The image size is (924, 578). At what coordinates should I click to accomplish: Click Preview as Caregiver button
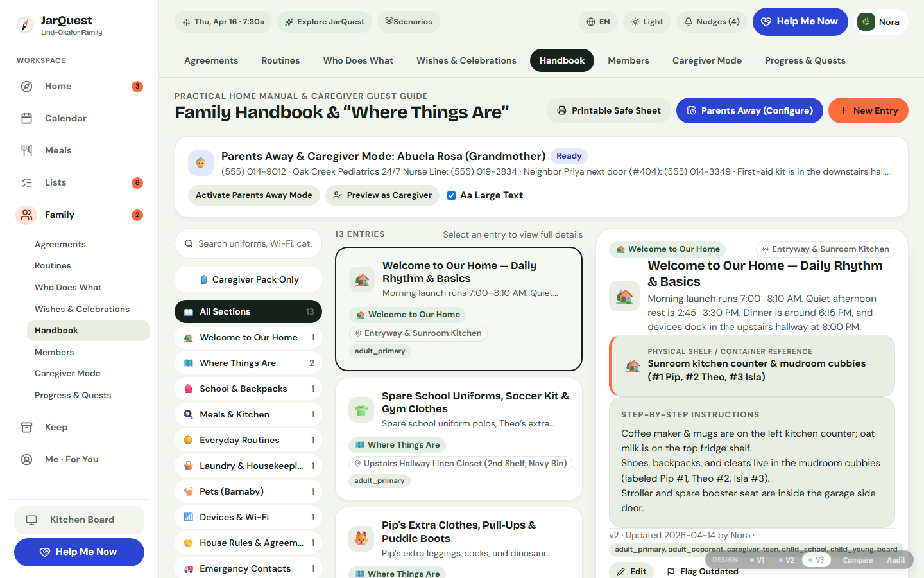pyautogui.click(x=382, y=195)
